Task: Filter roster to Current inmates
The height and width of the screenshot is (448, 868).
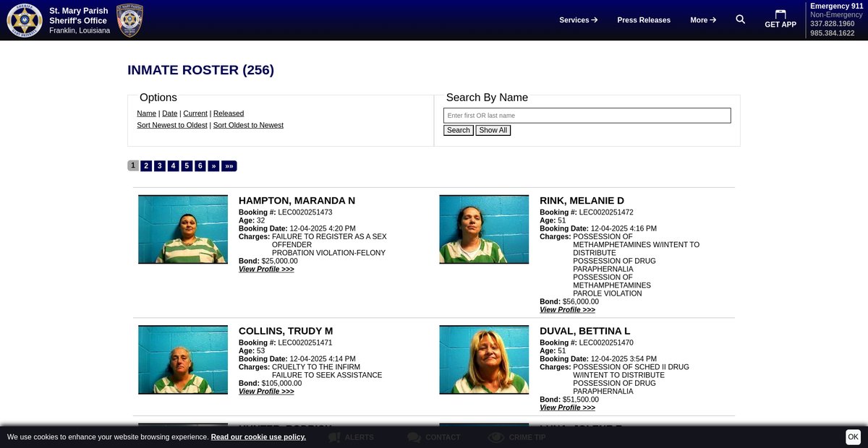Action: [x=195, y=113]
